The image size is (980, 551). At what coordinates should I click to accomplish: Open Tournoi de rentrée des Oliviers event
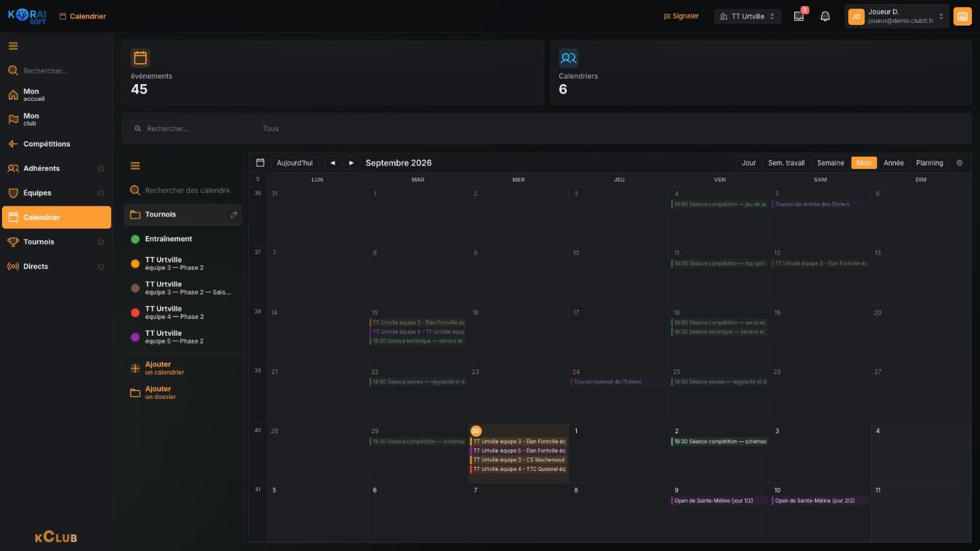(x=820, y=205)
